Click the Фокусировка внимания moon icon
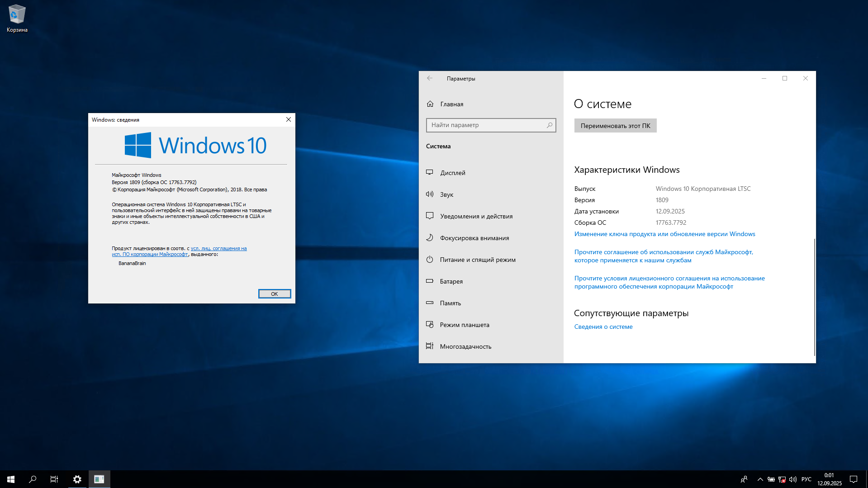Screen dimensions: 868x488 point(430,238)
